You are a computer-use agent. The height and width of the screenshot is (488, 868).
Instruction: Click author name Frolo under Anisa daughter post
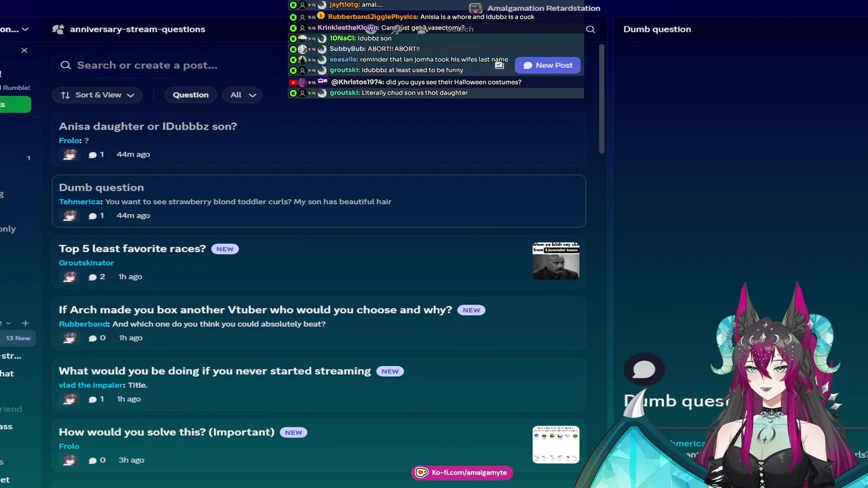point(69,140)
